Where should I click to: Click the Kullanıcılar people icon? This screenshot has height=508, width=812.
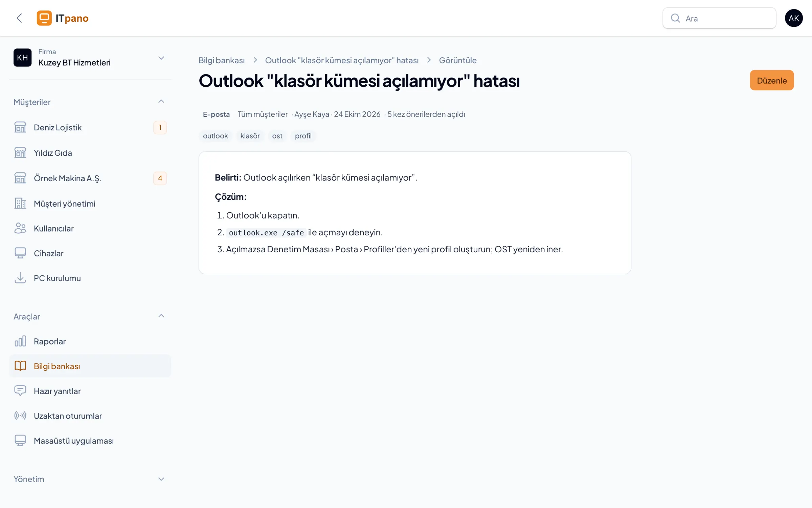(x=20, y=228)
